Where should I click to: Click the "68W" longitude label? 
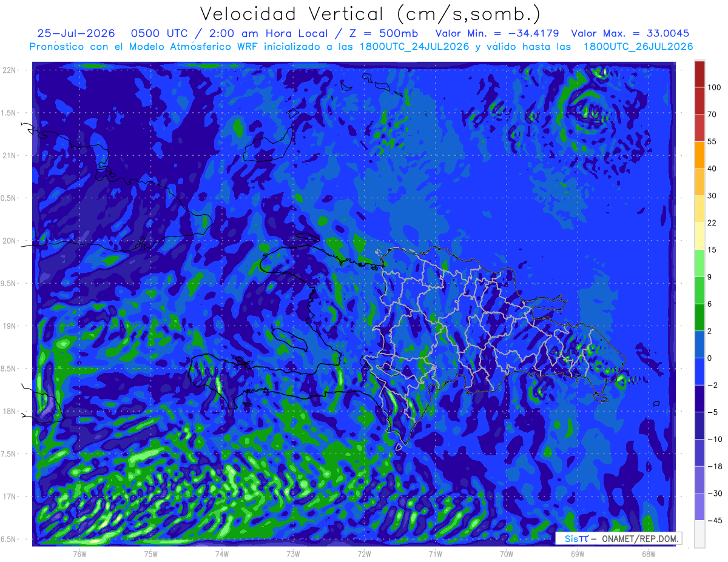649,554
